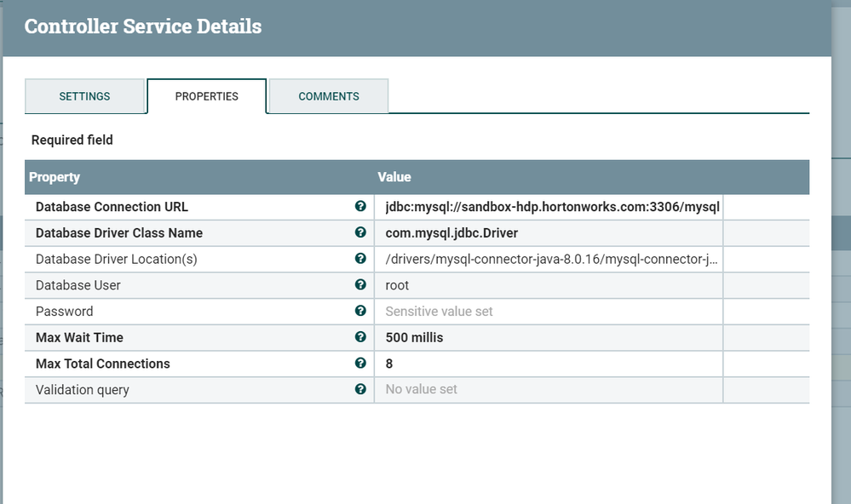Change the 500 millis wait time value

point(414,337)
